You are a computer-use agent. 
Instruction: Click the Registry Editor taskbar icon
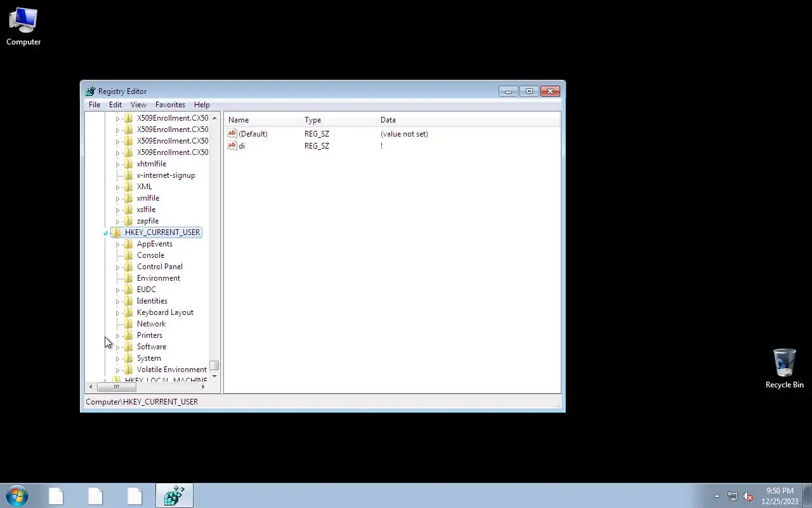174,496
